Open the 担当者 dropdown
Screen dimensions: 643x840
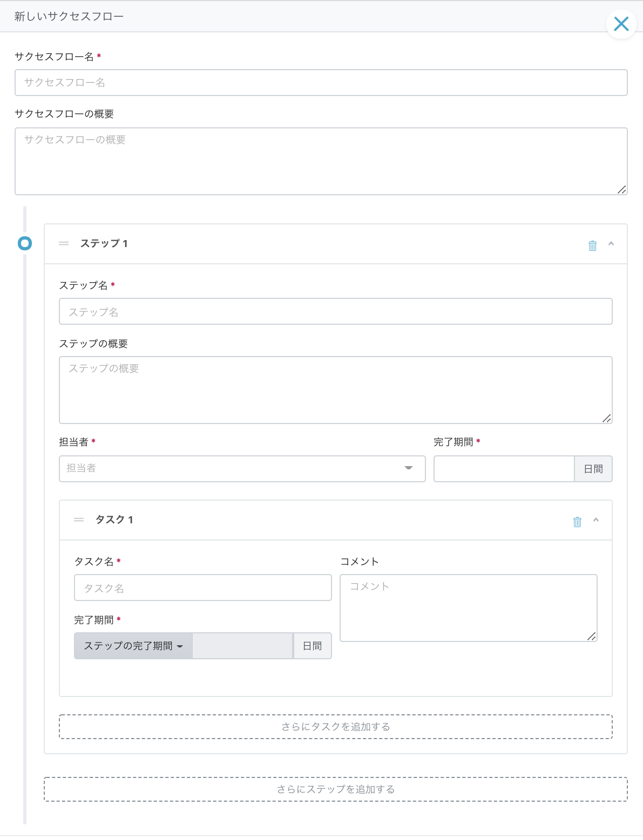[x=242, y=468]
